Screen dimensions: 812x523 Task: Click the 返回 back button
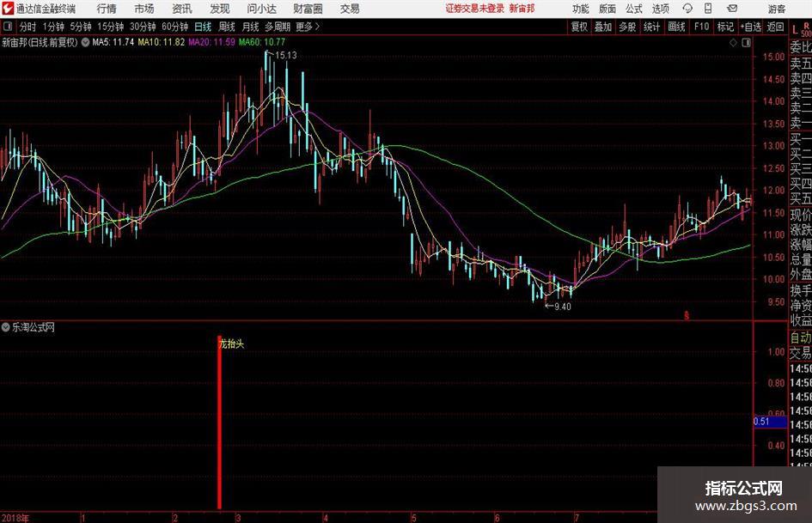[x=775, y=27]
